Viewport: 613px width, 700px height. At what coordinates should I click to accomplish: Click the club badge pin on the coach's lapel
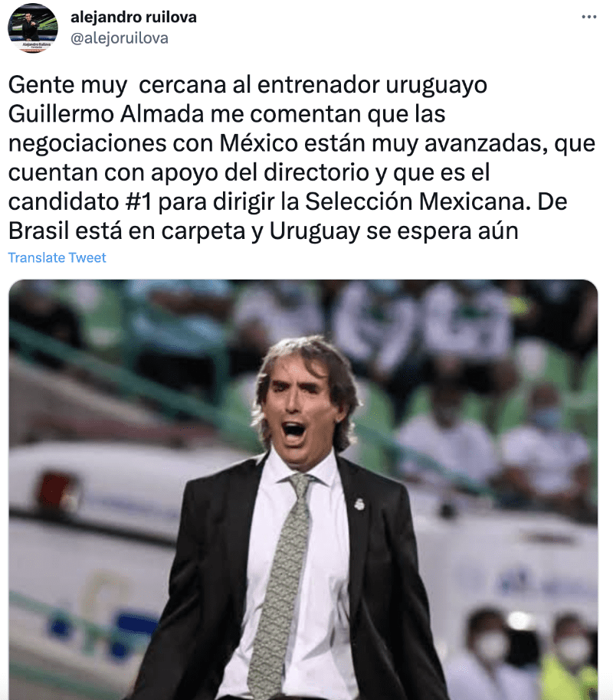pos(359,504)
